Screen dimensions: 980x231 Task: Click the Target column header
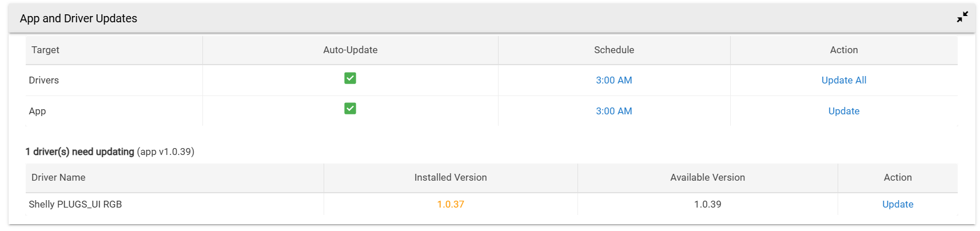(45, 50)
